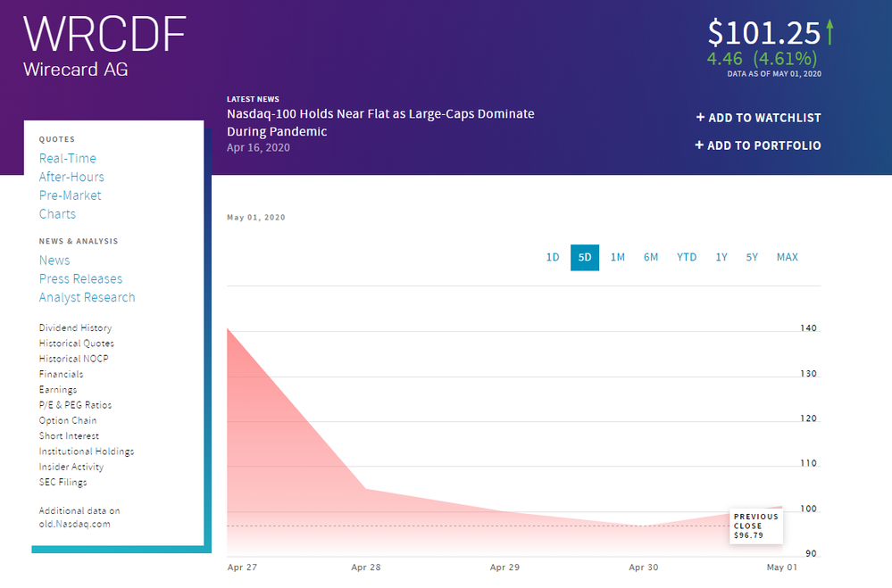Open the MAX time range
This screenshot has width=892, height=588.
click(x=787, y=257)
